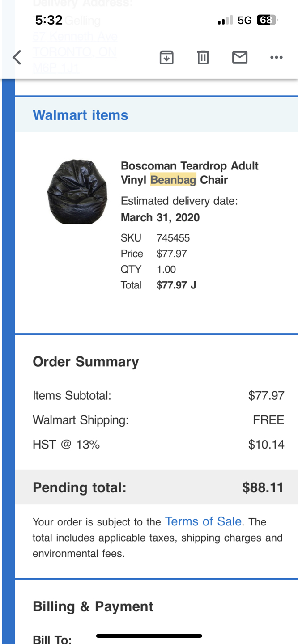Tap the SKU number 745455
The height and width of the screenshot is (644, 298).
173,238
